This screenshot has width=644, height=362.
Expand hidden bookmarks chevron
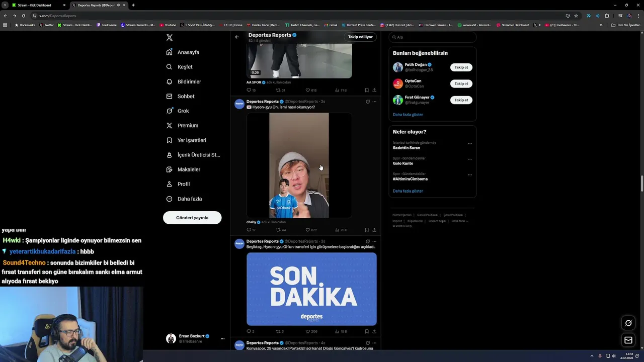pos(601,25)
